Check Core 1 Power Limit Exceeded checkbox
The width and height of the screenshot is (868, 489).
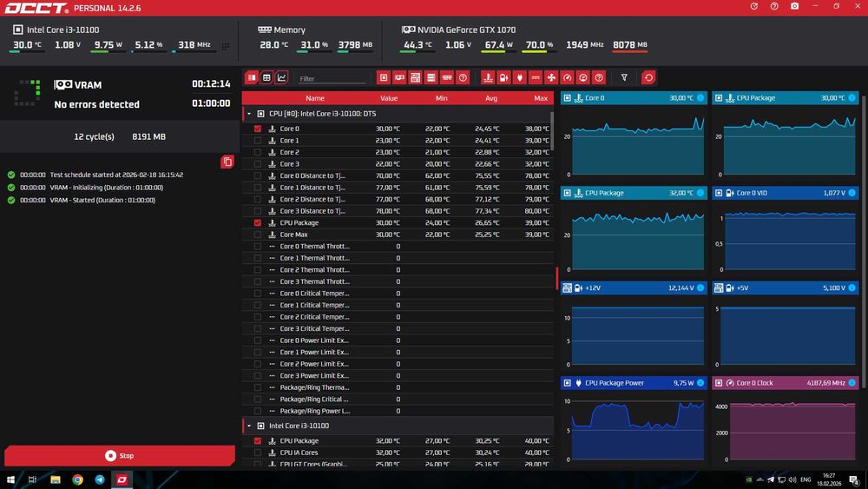[258, 353]
